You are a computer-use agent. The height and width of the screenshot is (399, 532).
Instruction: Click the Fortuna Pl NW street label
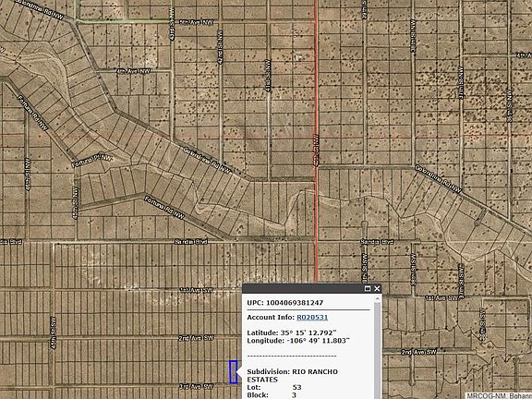click(92, 160)
